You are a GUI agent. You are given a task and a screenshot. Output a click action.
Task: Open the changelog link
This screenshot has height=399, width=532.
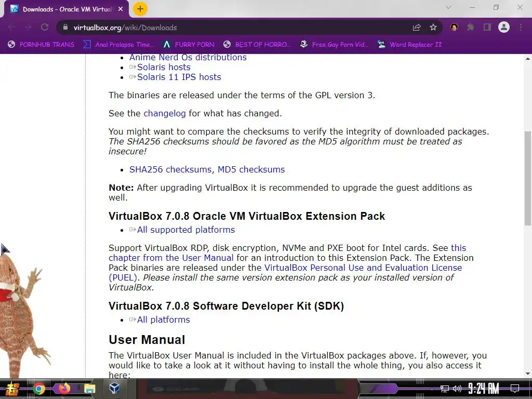[x=165, y=113]
